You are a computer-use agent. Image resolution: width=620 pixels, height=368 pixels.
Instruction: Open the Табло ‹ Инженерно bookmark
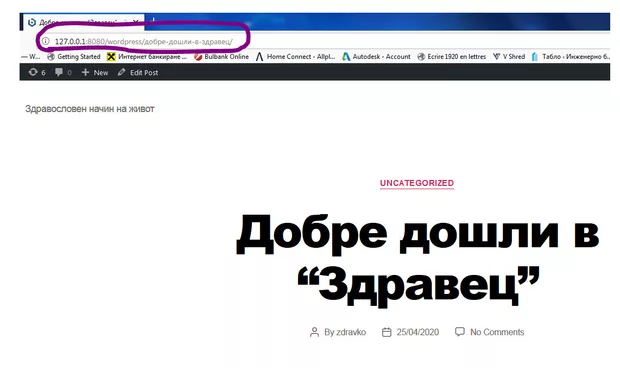(571, 57)
